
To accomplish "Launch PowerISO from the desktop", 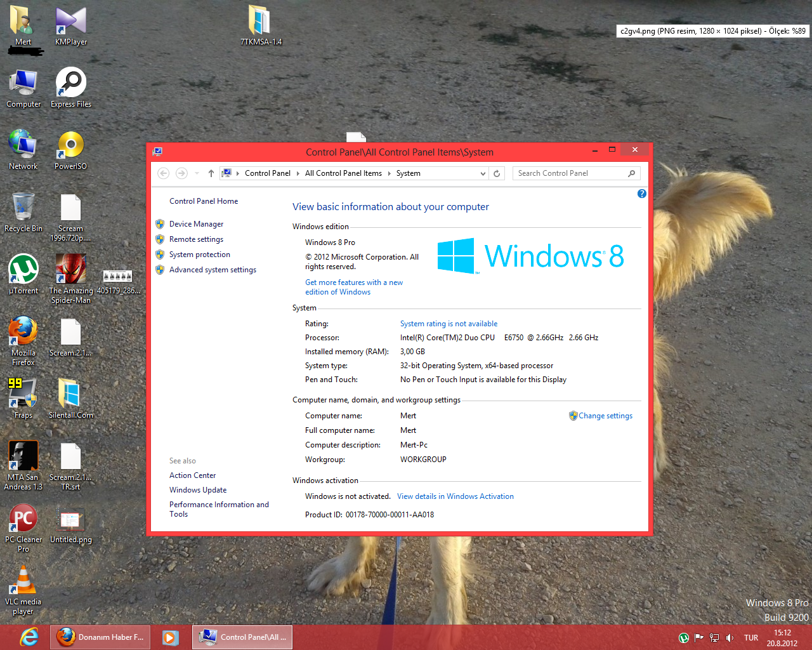I will tap(70, 150).
